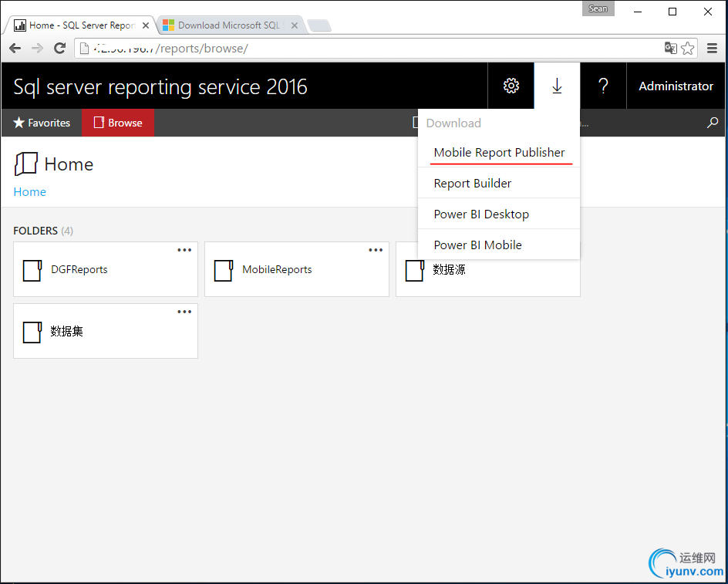
Task: Select Power BI Desktop download
Action: point(499,214)
